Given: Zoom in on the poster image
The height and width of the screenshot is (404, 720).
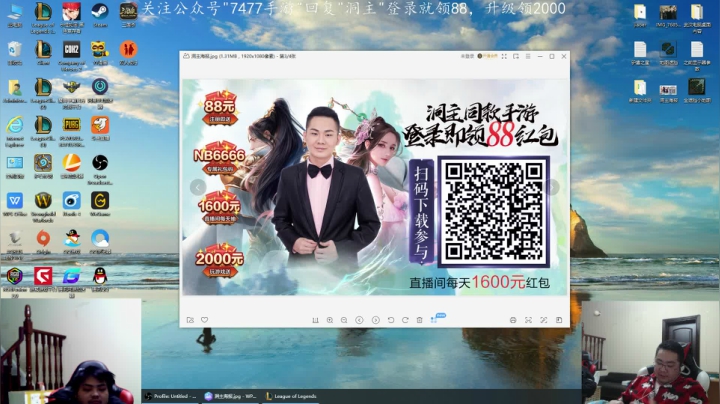Looking at the screenshot, I should tap(330, 320).
